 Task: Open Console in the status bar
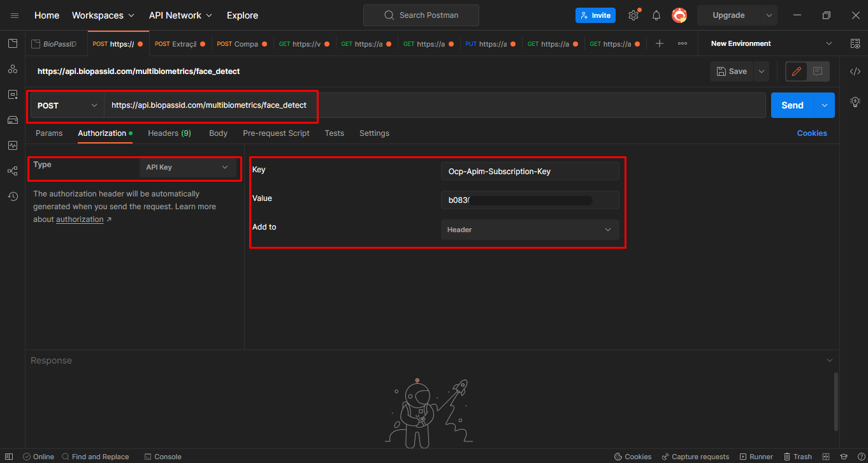click(163, 457)
